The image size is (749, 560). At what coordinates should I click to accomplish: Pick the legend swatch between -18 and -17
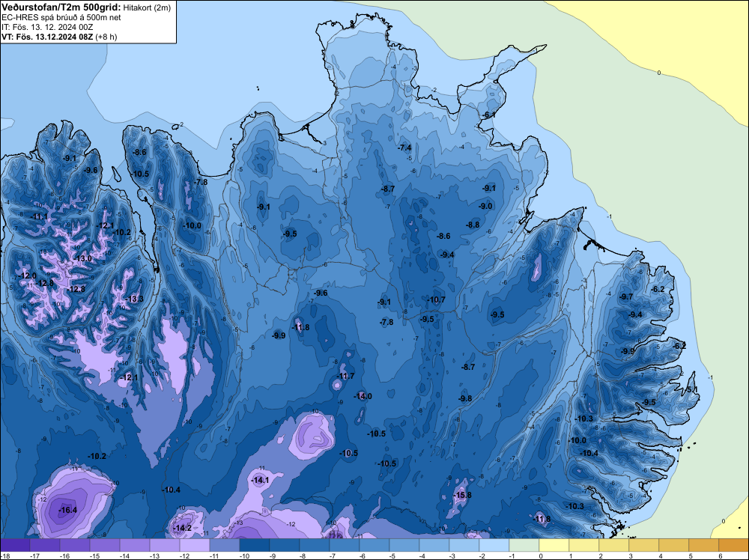[x=15, y=545]
